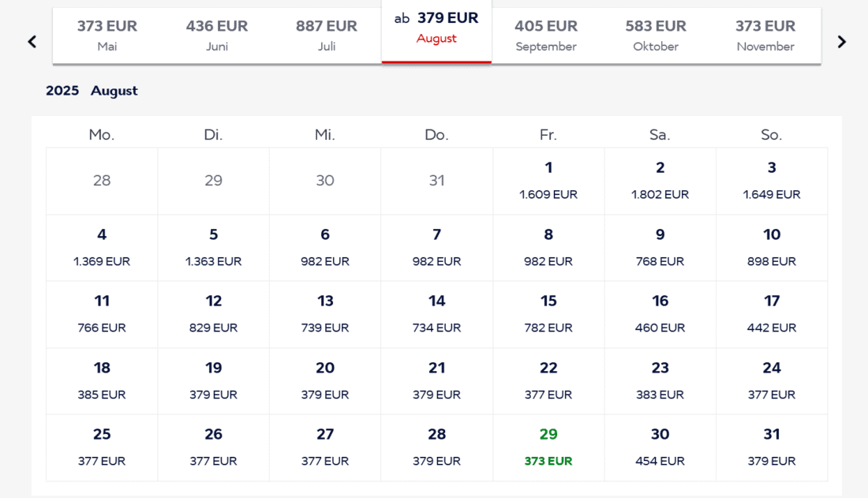Choose the Oktober 583 EUR tab
The image size is (868, 498).
(x=656, y=36)
